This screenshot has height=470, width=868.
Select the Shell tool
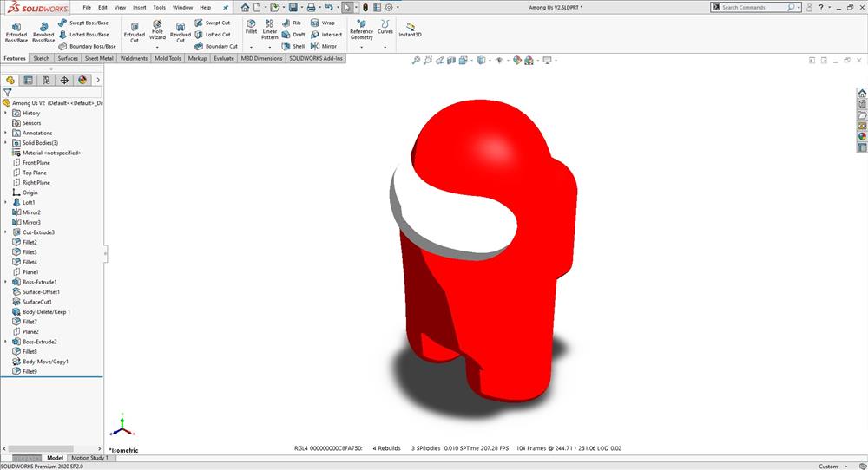[293, 47]
